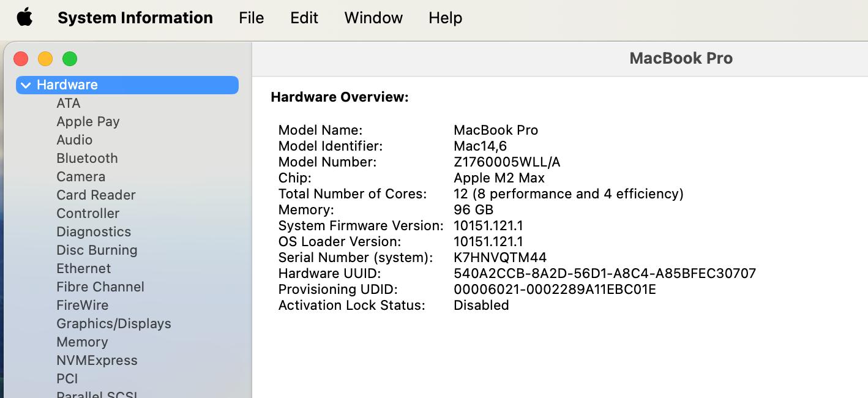868x398 pixels.
Task: Select Apple Pay in the sidebar
Action: [x=88, y=122]
